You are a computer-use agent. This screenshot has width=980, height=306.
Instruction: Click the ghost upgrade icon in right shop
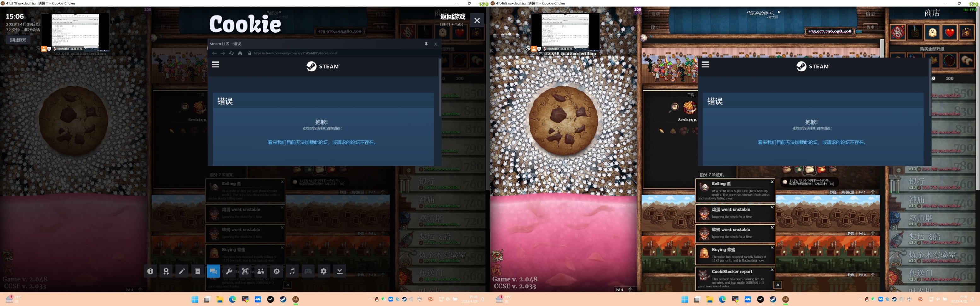(932, 32)
